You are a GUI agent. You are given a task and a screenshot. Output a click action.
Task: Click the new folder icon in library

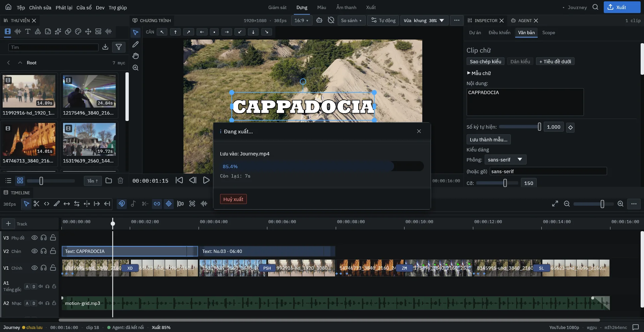coord(109,181)
